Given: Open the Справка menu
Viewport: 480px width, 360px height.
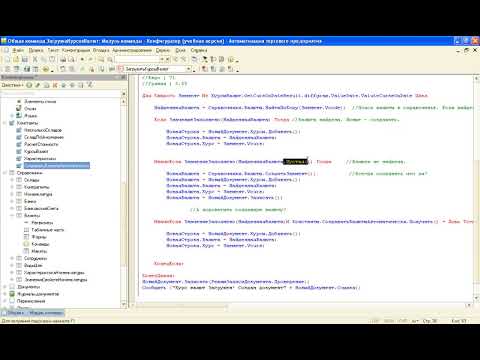Looking at the screenshot, I should [199, 50].
